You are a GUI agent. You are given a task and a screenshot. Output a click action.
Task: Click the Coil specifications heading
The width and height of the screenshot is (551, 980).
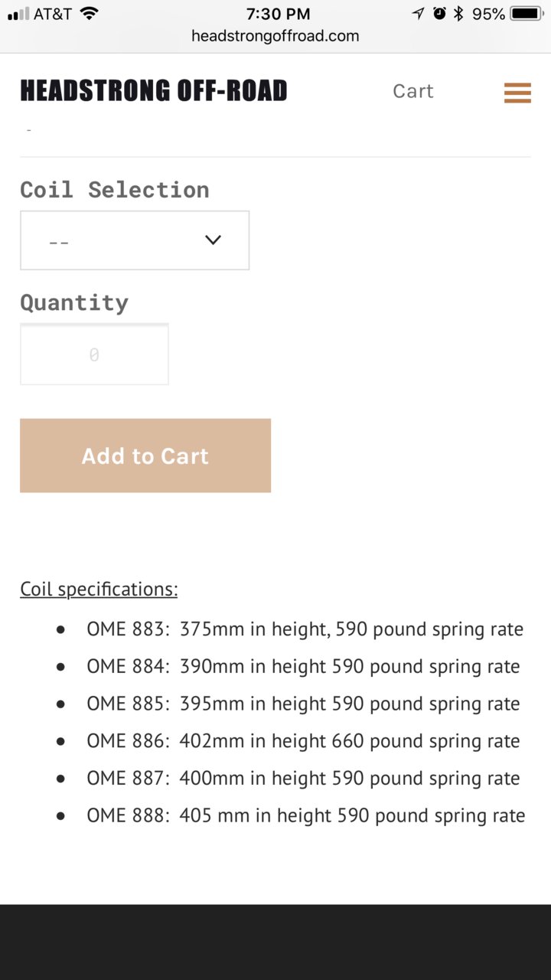click(99, 589)
